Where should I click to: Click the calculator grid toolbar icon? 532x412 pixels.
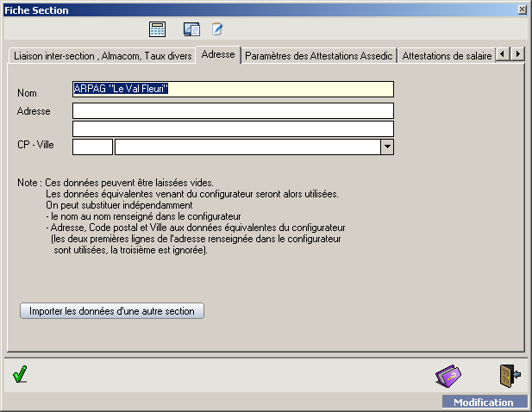pyautogui.click(x=157, y=29)
